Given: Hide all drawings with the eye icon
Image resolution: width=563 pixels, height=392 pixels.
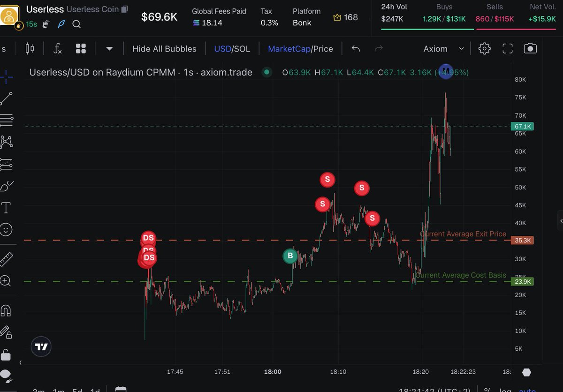Looking at the screenshot, I should click(x=6, y=375).
